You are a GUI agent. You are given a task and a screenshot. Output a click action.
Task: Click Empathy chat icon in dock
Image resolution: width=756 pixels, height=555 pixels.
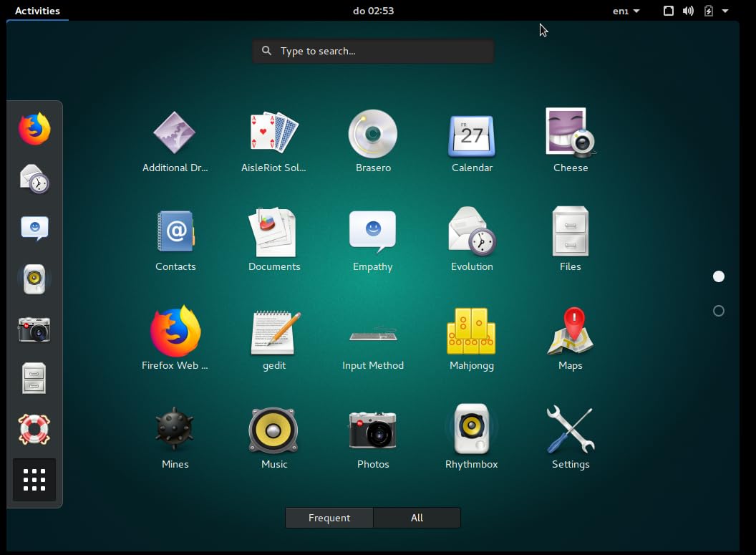click(x=34, y=228)
